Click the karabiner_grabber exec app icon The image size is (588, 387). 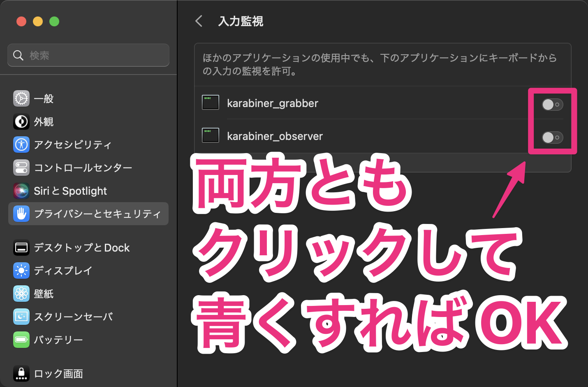(x=210, y=102)
